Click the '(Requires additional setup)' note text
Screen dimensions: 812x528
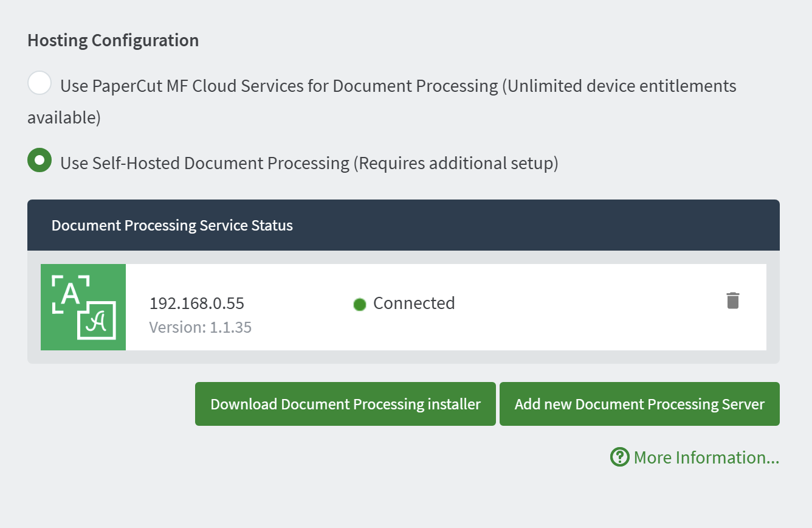(x=456, y=163)
